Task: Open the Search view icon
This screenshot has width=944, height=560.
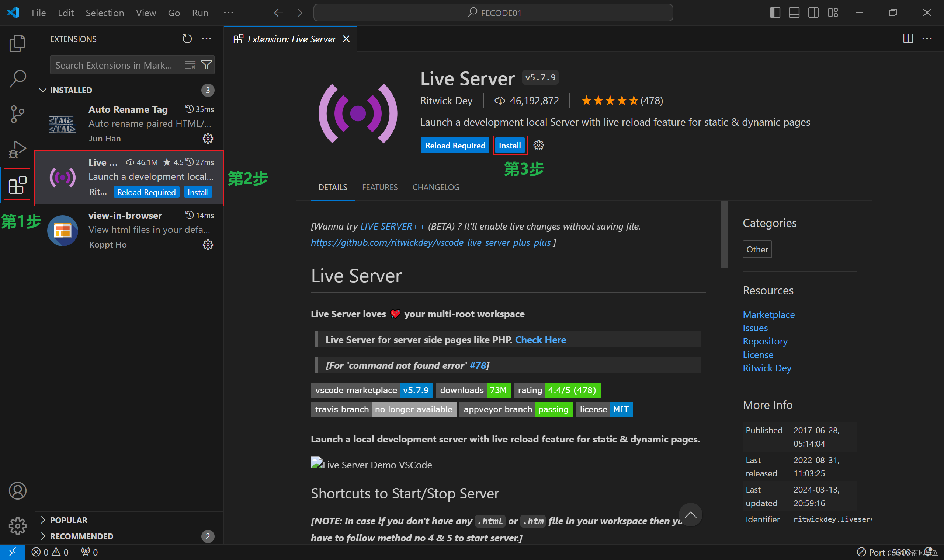Action: pos(17,78)
